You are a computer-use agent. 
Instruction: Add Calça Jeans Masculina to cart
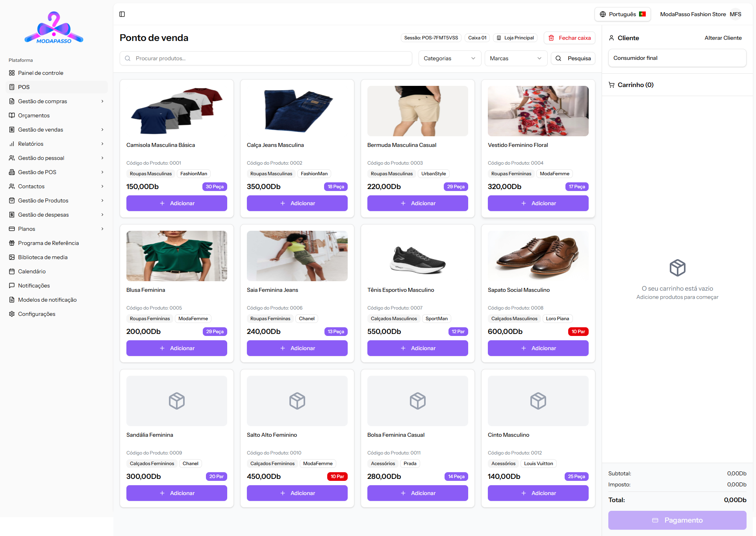[297, 203]
